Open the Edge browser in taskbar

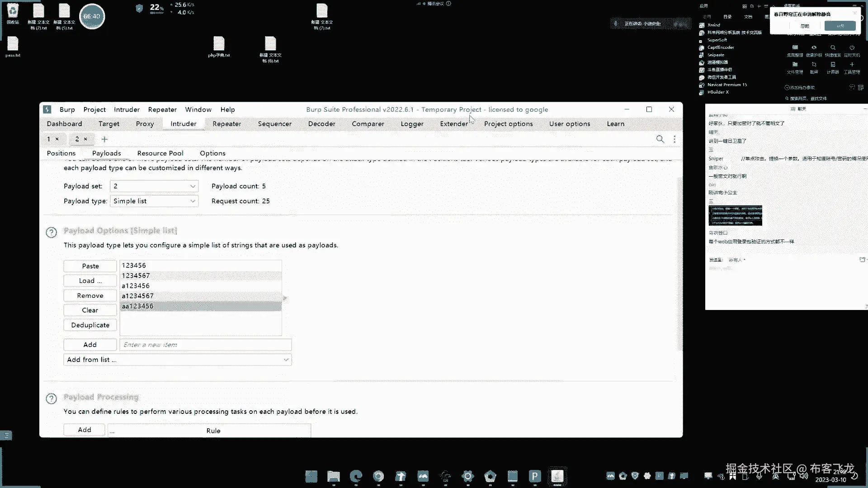pyautogui.click(x=356, y=476)
